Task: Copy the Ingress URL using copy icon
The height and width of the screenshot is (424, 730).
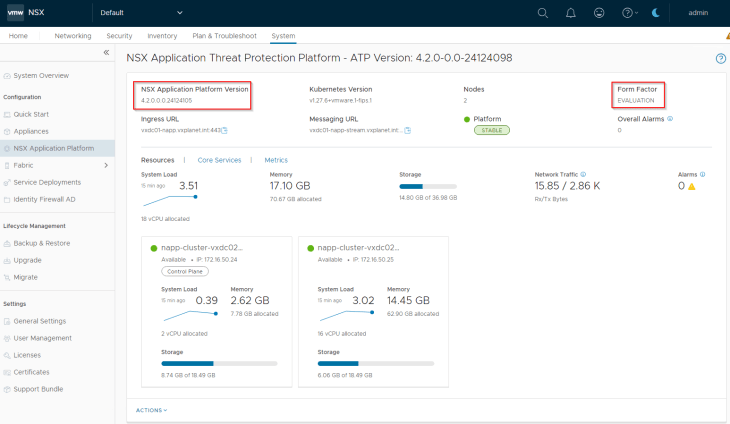Action: (x=225, y=130)
